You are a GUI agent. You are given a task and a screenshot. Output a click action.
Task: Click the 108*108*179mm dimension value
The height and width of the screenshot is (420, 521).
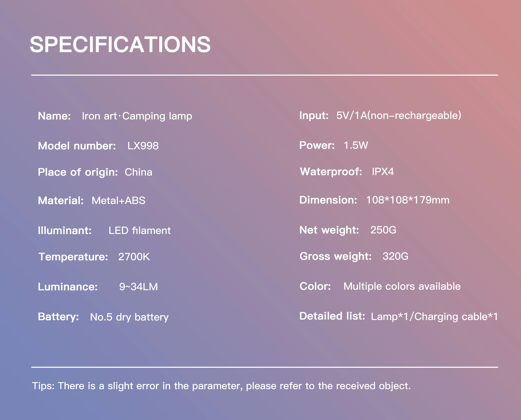tap(408, 200)
